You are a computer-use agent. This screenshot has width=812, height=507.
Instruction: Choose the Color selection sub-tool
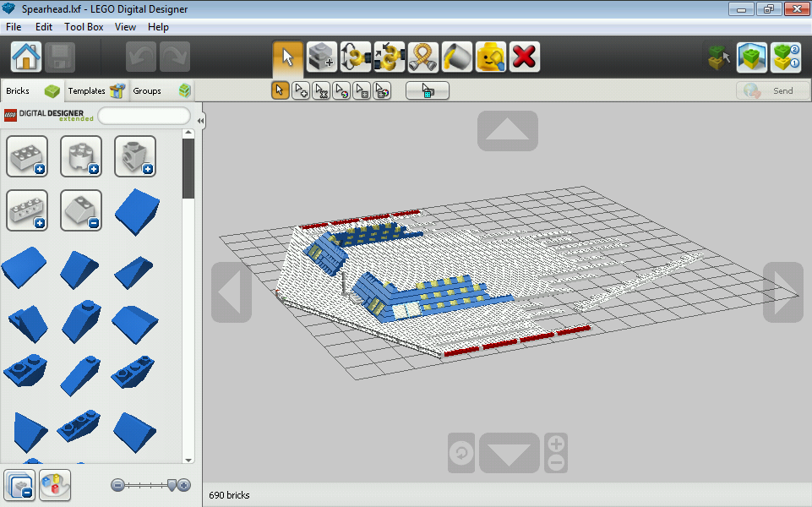point(341,90)
